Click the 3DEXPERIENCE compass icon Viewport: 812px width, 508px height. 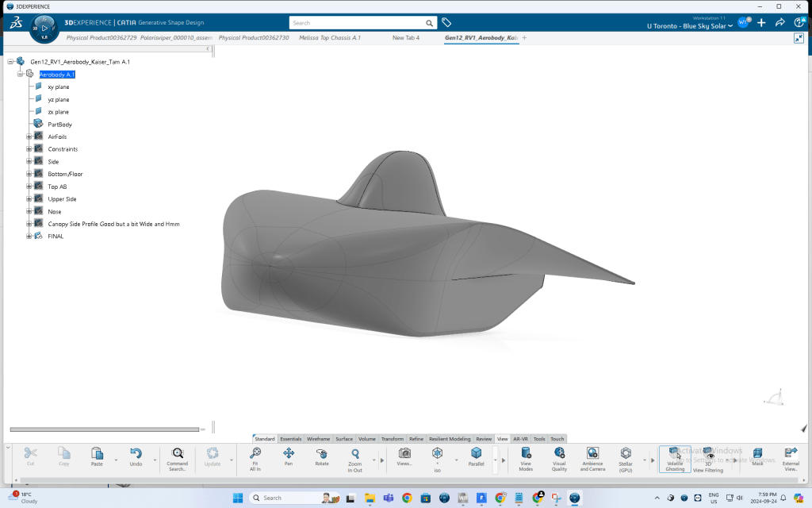pyautogui.click(x=44, y=27)
